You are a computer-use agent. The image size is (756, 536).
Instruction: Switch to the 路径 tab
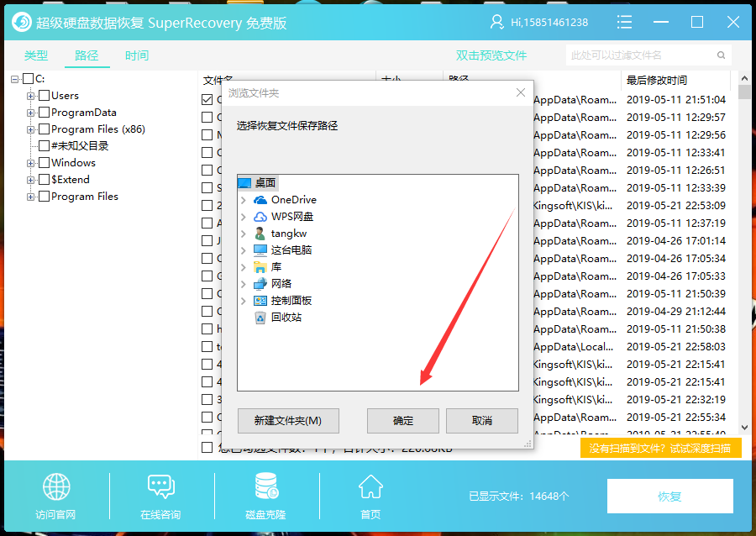click(x=87, y=55)
